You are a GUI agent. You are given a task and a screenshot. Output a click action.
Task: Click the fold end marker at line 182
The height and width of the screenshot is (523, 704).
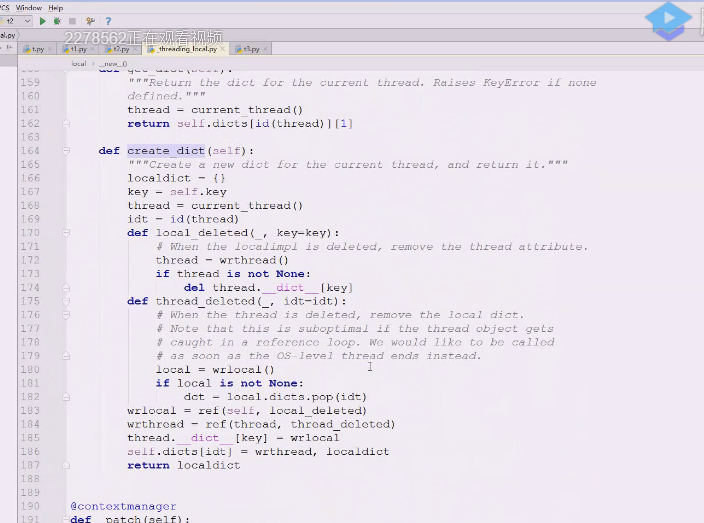tap(66, 397)
